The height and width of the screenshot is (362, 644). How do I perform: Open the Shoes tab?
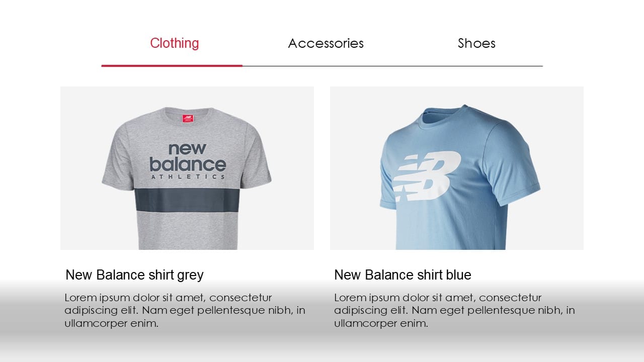pyautogui.click(x=476, y=44)
